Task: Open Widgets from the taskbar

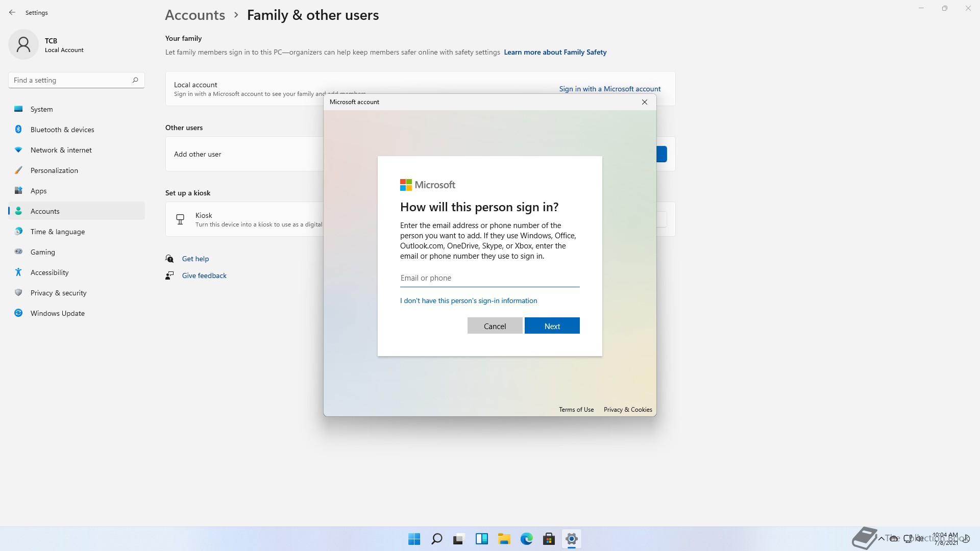Action: point(481,539)
